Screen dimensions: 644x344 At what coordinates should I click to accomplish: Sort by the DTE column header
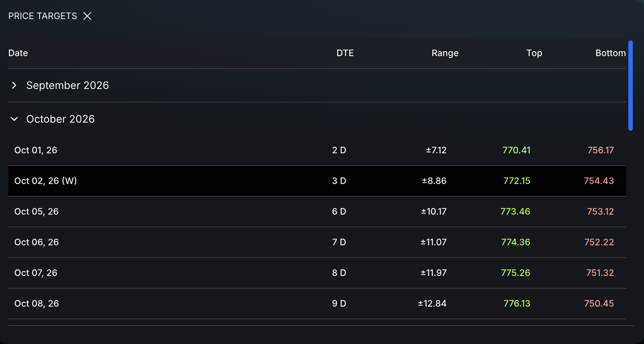(x=345, y=53)
